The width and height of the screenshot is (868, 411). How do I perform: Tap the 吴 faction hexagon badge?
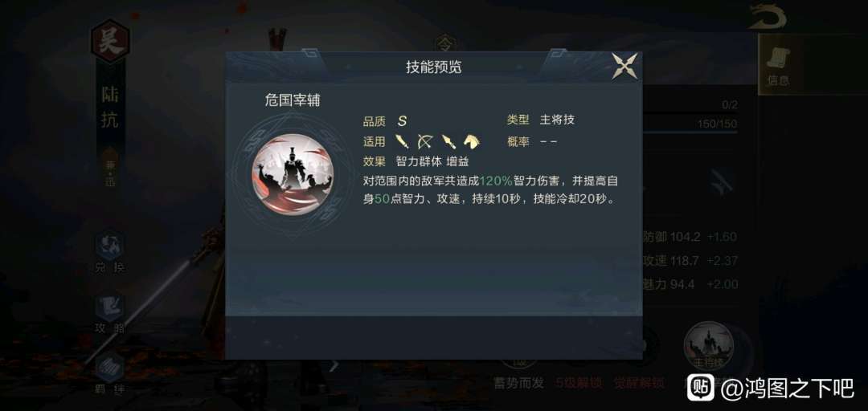pos(110,42)
